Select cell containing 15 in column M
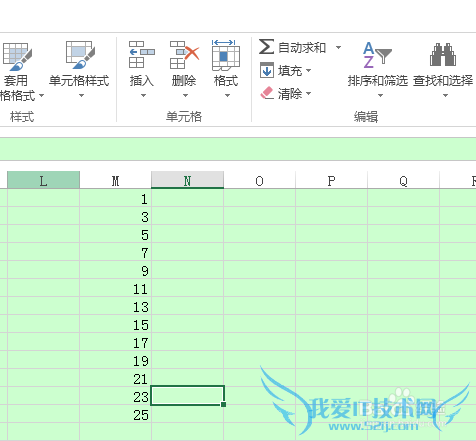Viewport: 476px width, 441px height. [x=115, y=325]
